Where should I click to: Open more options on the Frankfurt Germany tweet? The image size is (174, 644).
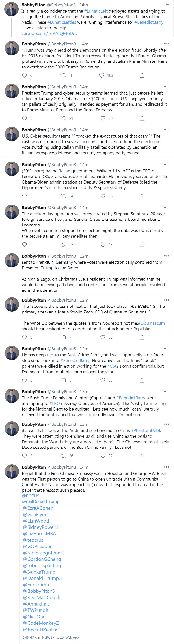point(166,256)
